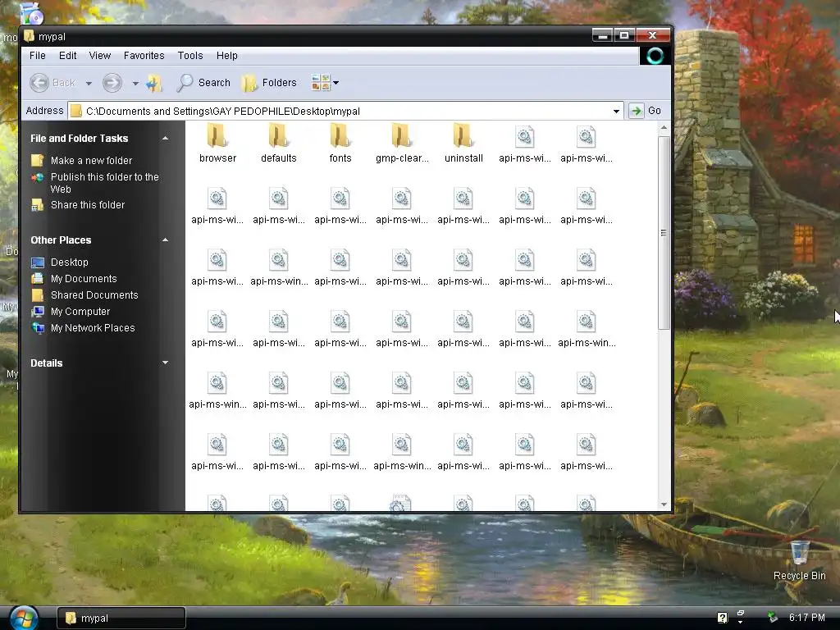Click the Share this folder link
840x630 pixels.
click(88, 204)
